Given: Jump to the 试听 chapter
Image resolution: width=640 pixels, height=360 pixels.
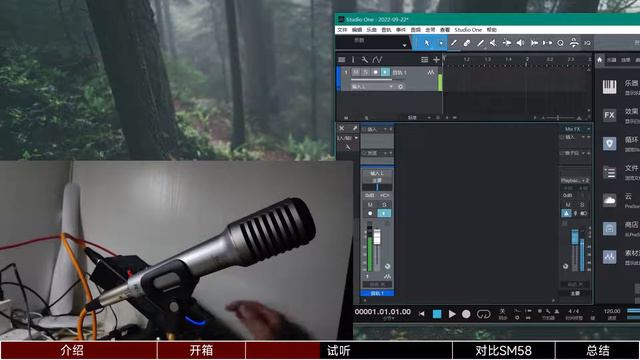Looking at the screenshot, I should (x=349, y=351).
